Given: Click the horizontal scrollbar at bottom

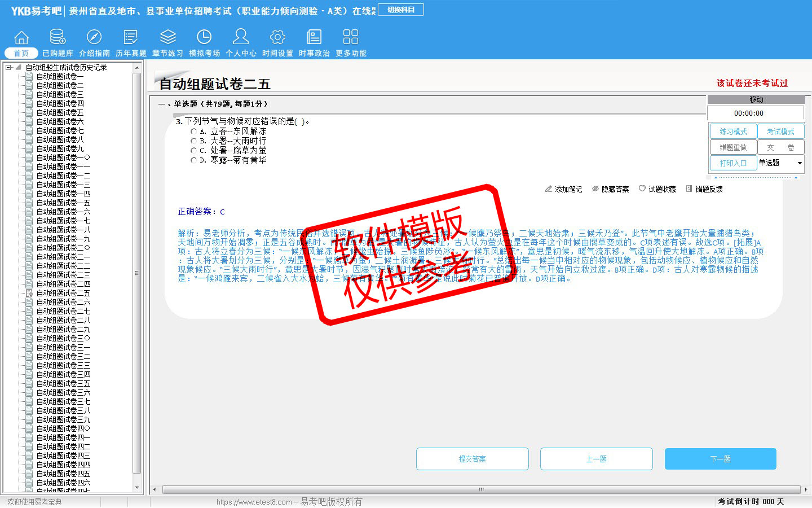Looking at the screenshot, I should pyautogui.click(x=481, y=489).
